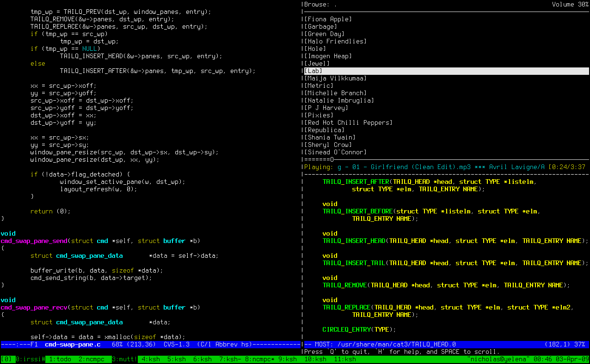Open tmux window 3:mutt

[123, 359]
